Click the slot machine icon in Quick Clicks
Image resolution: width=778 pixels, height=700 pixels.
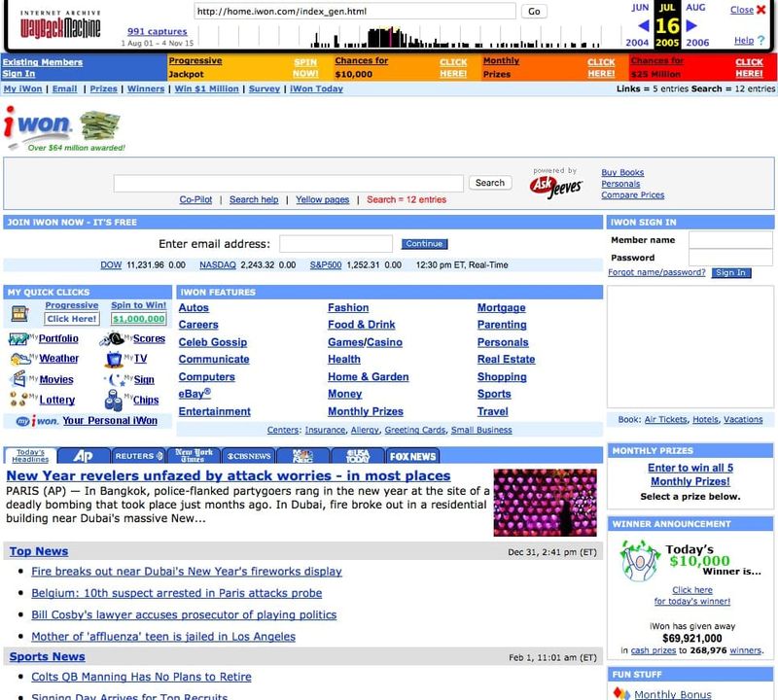19,313
